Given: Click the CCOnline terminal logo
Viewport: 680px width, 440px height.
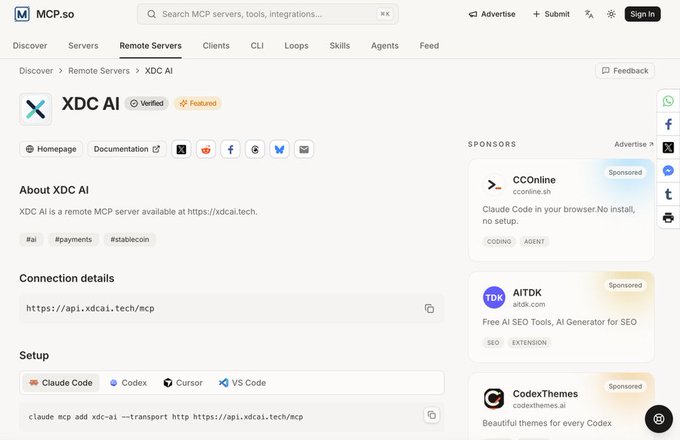Looking at the screenshot, I should [494, 185].
